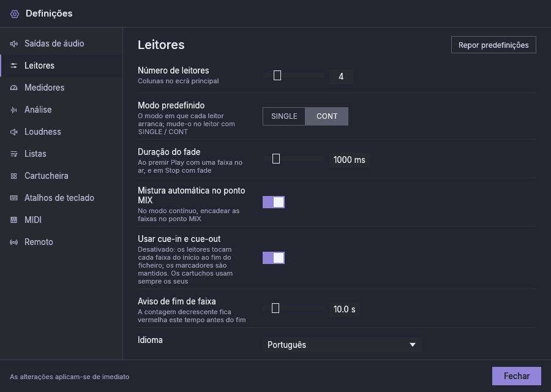
Task: Click the Aviso de fim de faixa slider
Action: tap(293, 308)
